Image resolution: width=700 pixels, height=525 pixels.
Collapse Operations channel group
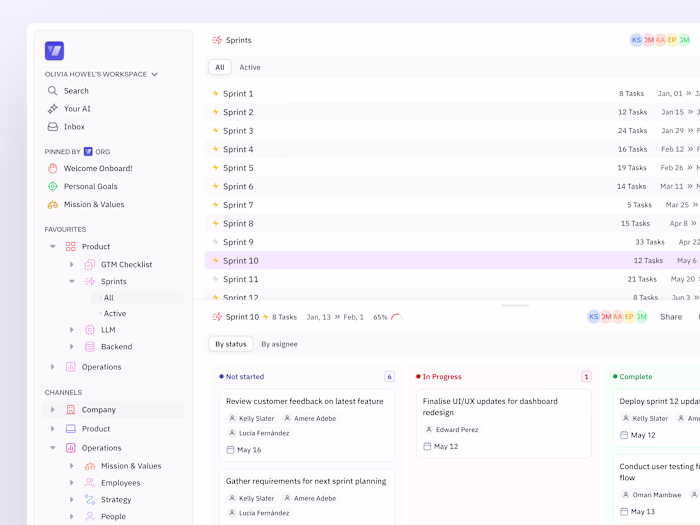click(x=53, y=448)
